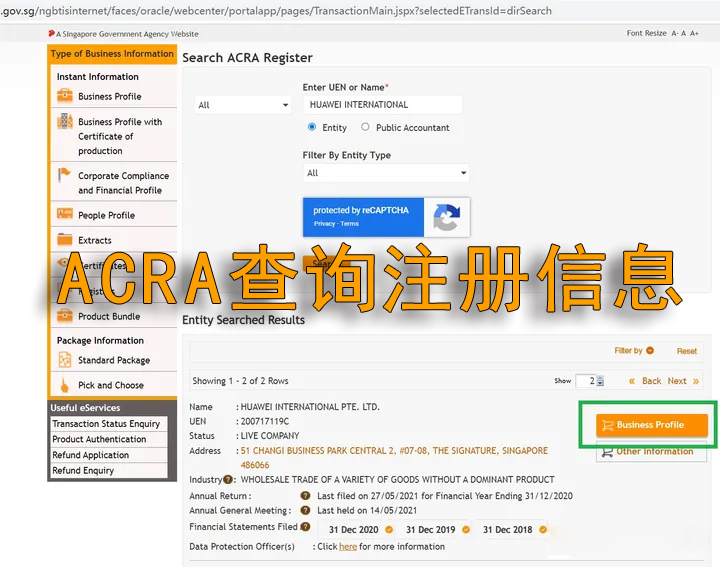The image size is (720, 567).
Task: Open People Profile menu item
Action: point(107,215)
